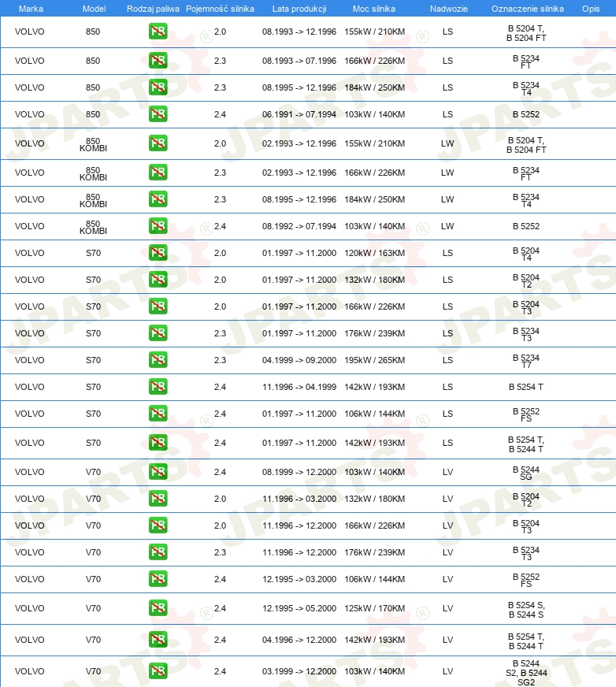This screenshot has width=616, height=687.
Task: Click petrol icon for V70 125kW row
Action: 158,607
